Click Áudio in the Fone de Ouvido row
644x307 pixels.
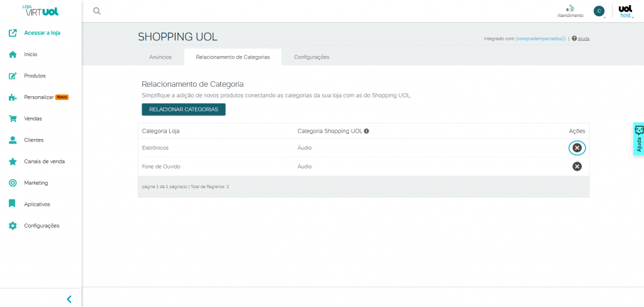pyautogui.click(x=304, y=167)
